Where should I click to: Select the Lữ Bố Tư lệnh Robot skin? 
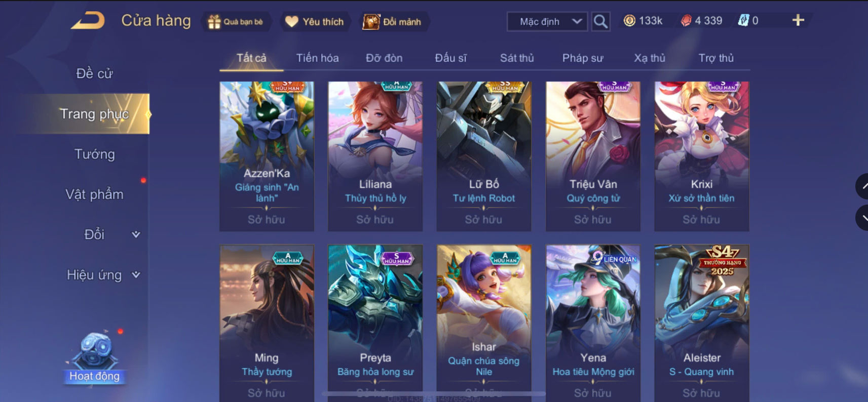click(x=484, y=156)
